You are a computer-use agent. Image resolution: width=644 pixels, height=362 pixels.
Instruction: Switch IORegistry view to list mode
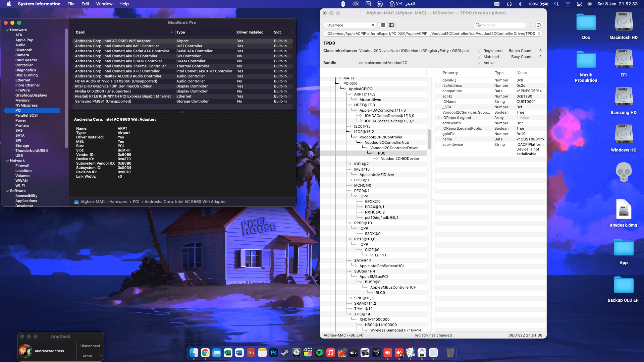click(x=383, y=25)
